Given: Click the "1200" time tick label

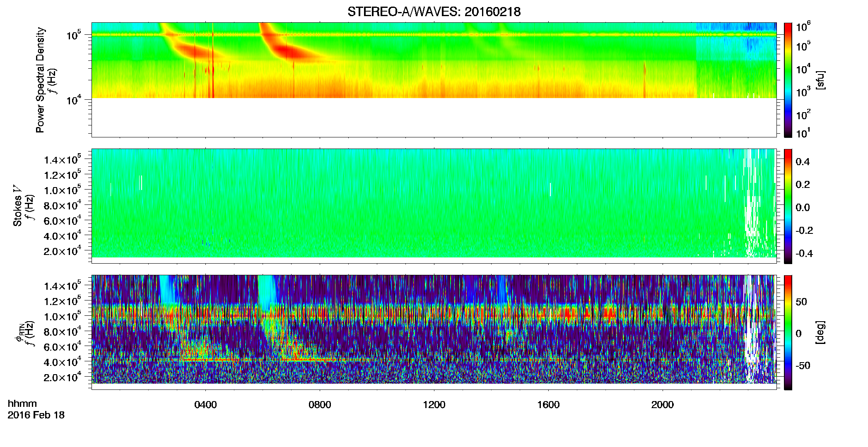Looking at the screenshot, I should pyautogui.click(x=434, y=405).
